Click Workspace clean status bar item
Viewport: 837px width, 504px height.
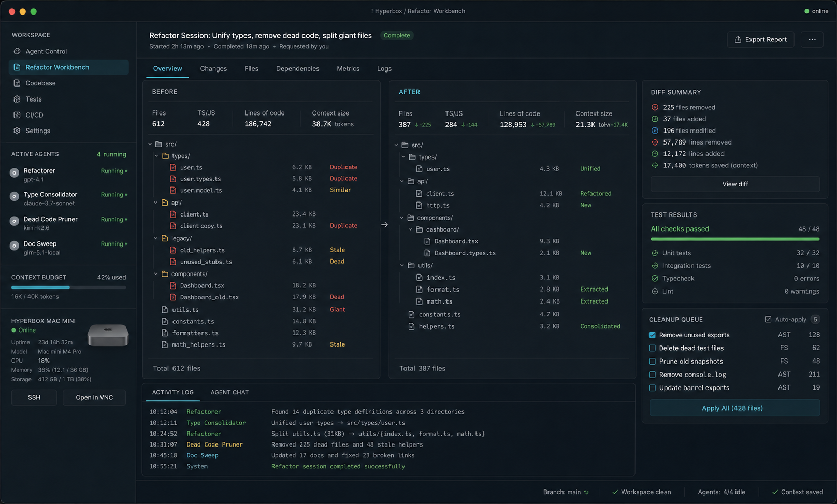641,492
